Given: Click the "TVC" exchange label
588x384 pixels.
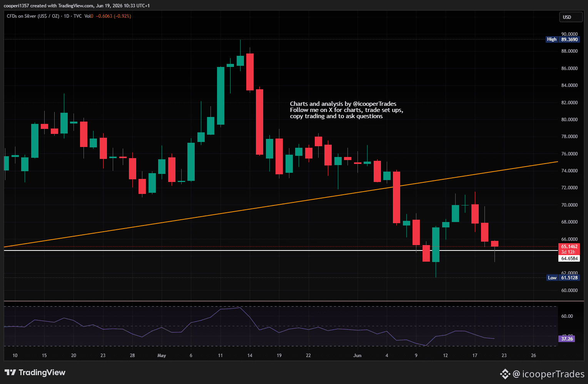Looking at the screenshot, I should (x=77, y=16).
